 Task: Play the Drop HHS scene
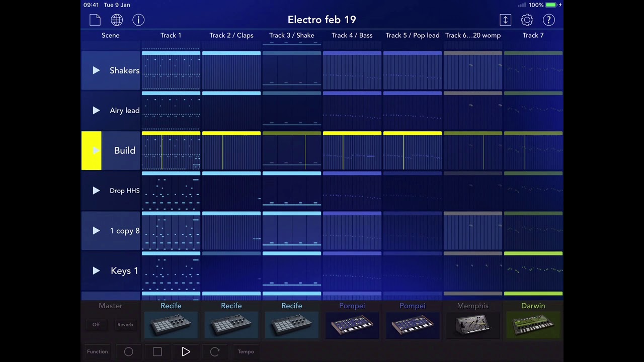point(96,191)
